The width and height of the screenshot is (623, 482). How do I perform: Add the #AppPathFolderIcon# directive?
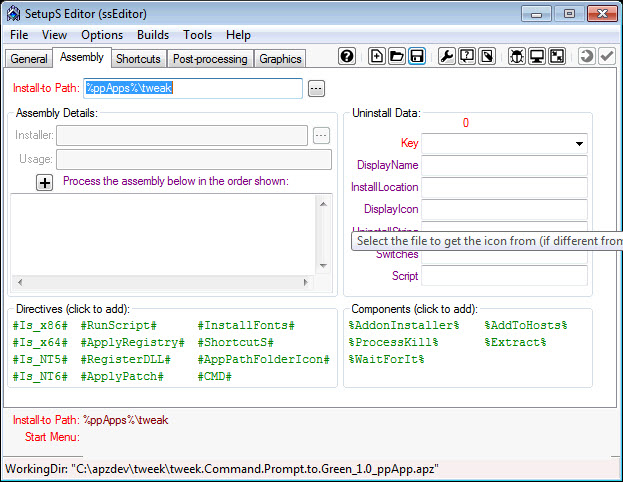coord(263,360)
